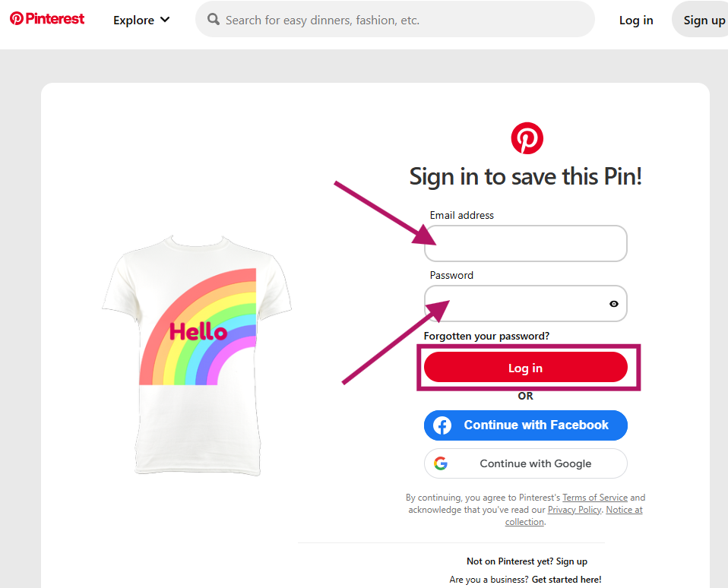Open the Privacy Policy link
The width and height of the screenshot is (728, 588).
574,510
